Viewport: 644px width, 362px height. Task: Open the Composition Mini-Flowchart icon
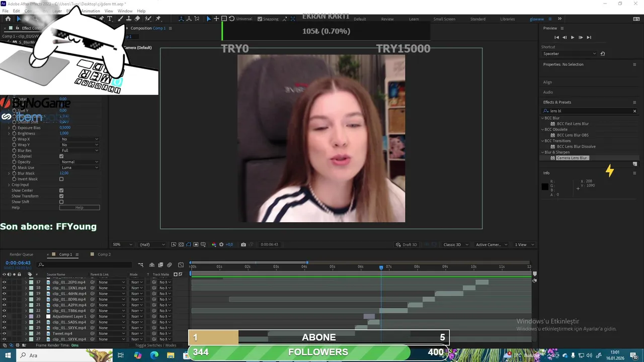pyautogui.click(x=141, y=265)
